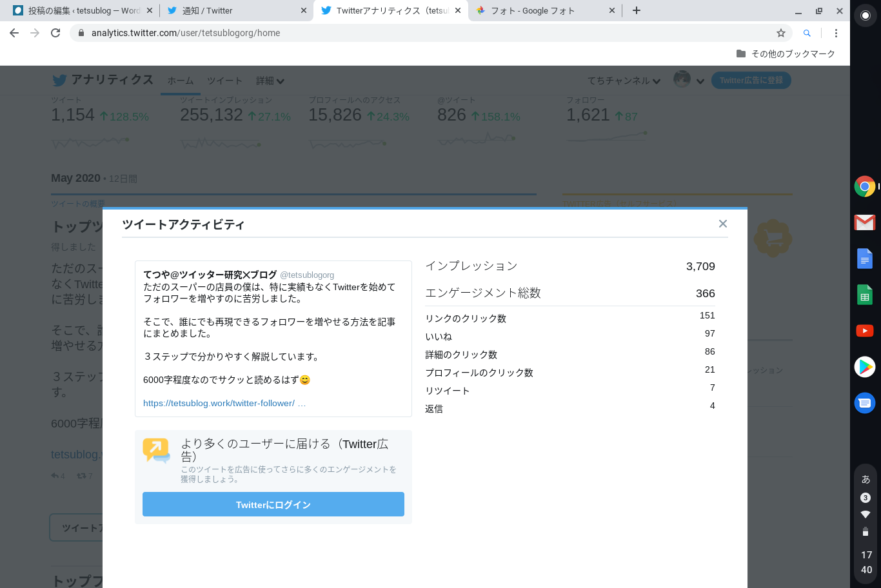The height and width of the screenshot is (588, 881).
Task: Close the Google フォト browser tab
Action: pos(612,10)
